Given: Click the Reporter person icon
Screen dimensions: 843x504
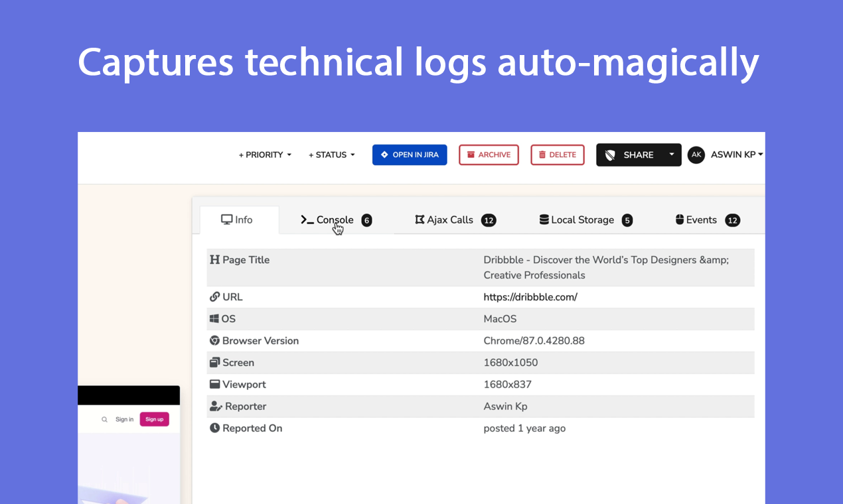Looking at the screenshot, I should coord(216,407).
